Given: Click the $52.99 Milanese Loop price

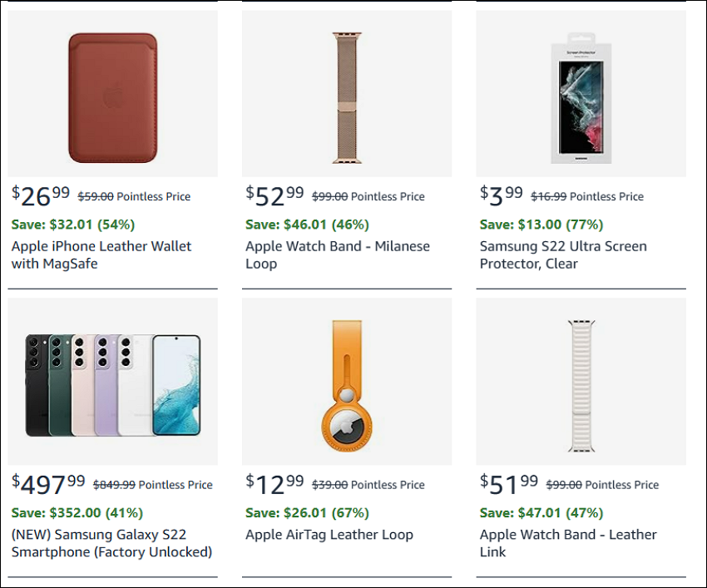Looking at the screenshot, I should pyautogui.click(x=274, y=196).
